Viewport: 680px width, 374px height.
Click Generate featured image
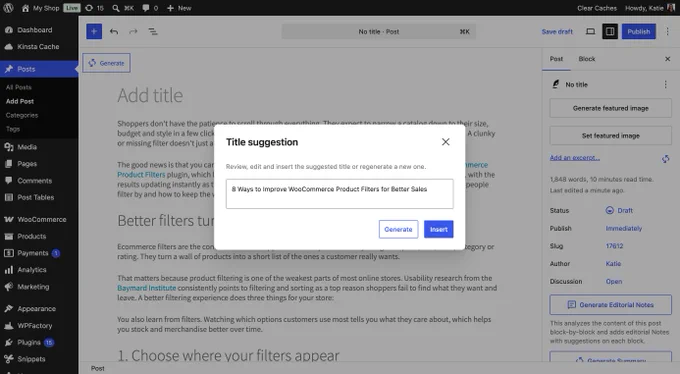610,108
